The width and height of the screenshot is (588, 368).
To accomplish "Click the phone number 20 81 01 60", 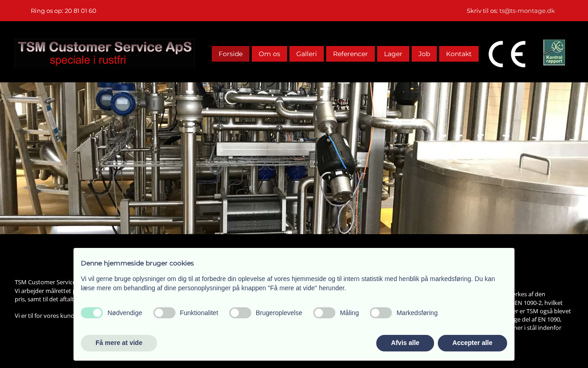I will (x=80, y=11).
